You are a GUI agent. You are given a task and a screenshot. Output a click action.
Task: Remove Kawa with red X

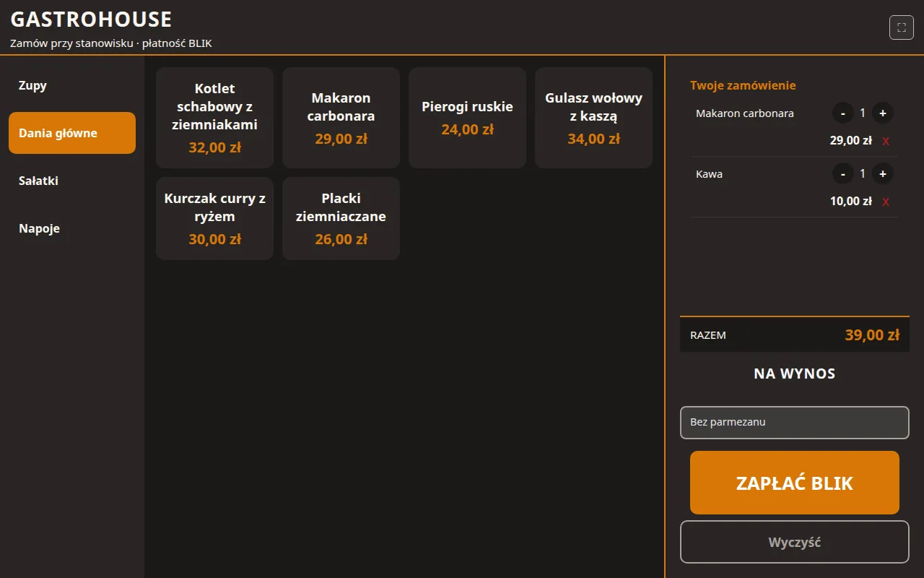coord(886,202)
